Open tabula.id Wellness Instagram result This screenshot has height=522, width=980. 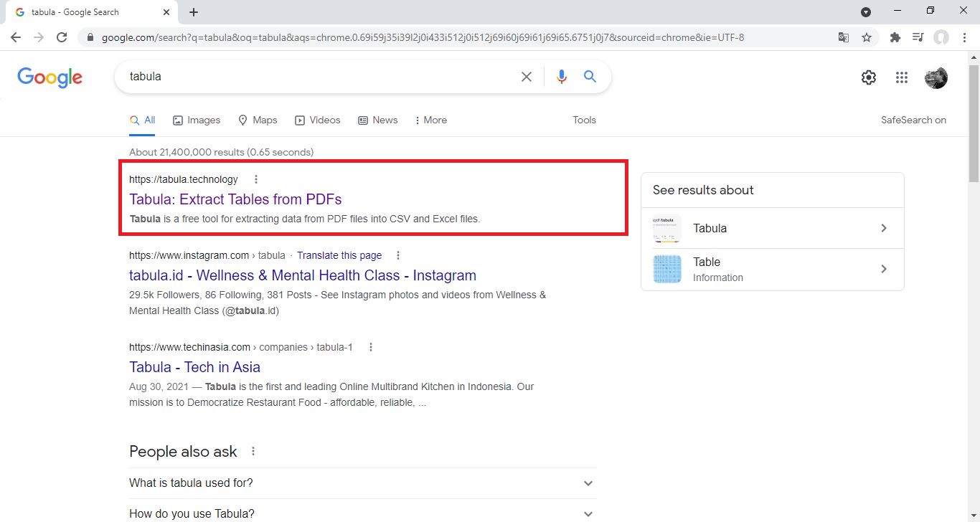[x=303, y=275]
